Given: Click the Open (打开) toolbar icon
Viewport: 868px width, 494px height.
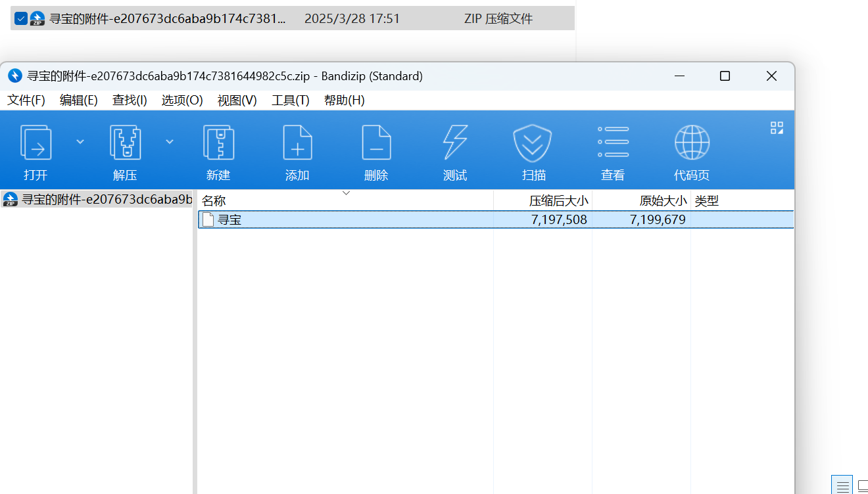Looking at the screenshot, I should [36, 143].
